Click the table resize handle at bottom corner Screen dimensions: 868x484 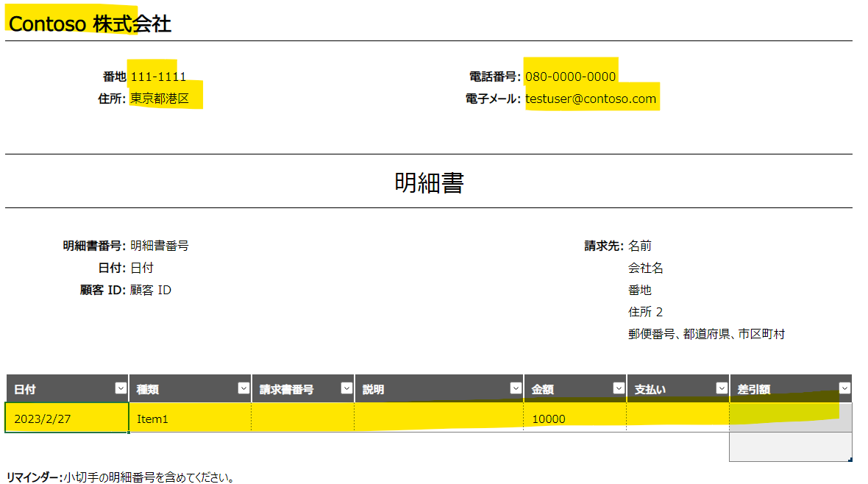pos(850,459)
